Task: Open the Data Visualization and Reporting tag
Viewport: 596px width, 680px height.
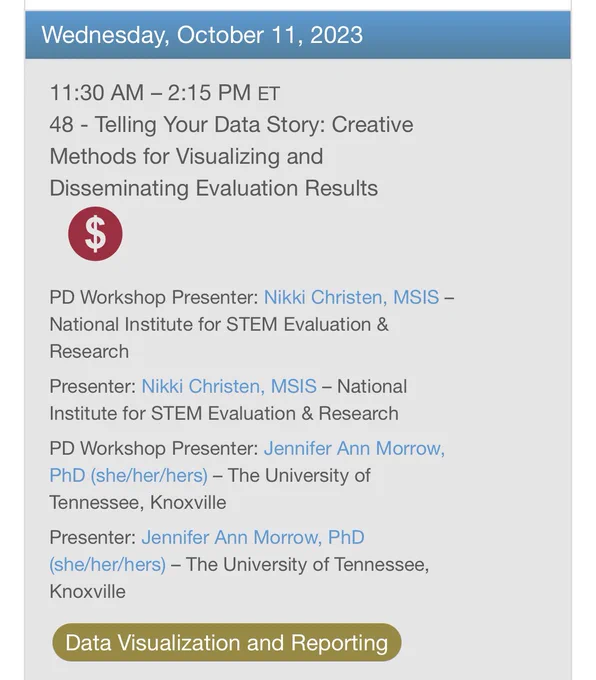Action: 226,642
